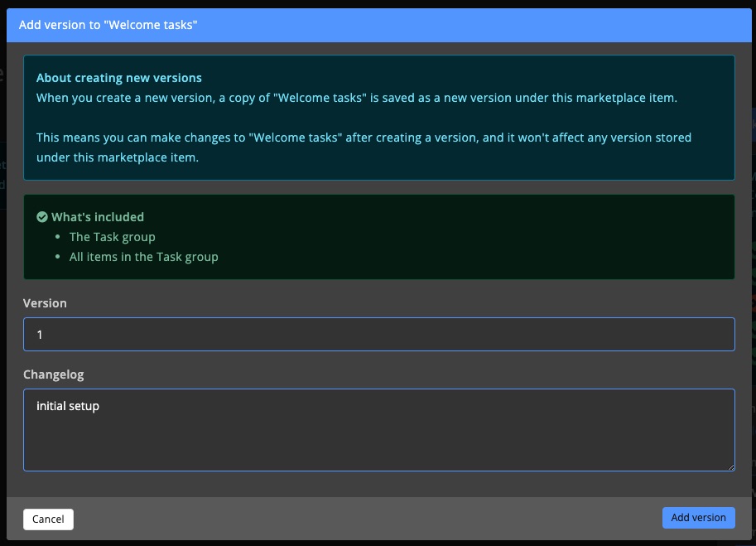Select the blue informational panel about new versions
Screen dimensions: 756x546
(x=378, y=116)
